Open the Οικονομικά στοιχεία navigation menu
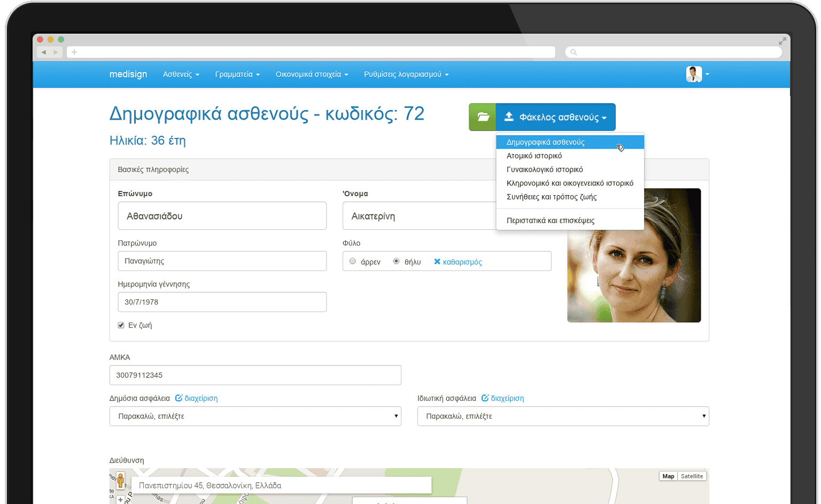 (x=312, y=74)
